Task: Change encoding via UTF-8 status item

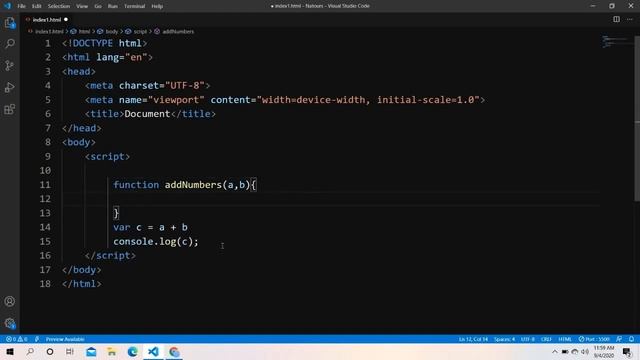Action: coord(528,339)
